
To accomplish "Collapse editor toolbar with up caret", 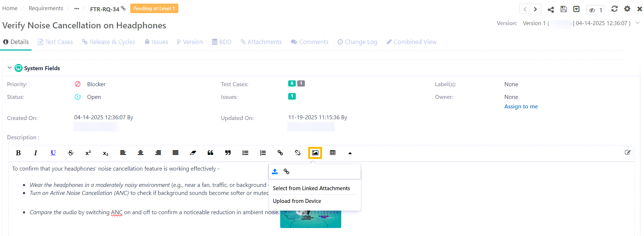I will [350, 153].
